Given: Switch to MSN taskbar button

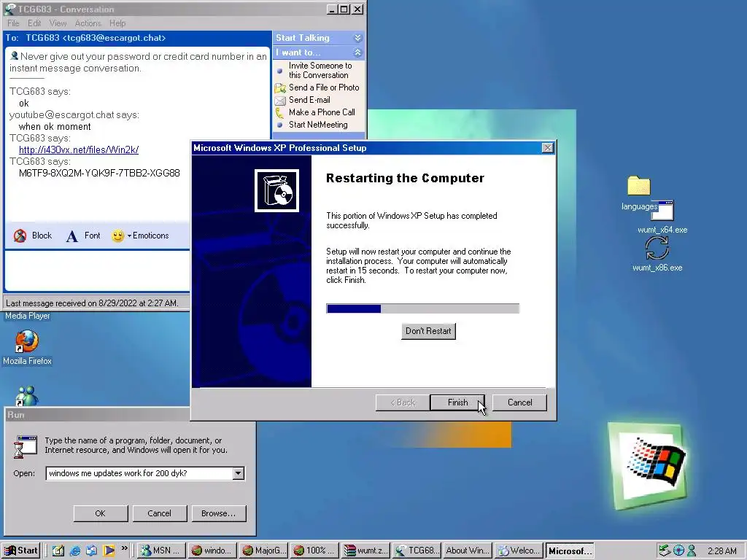Looking at the screenshot, I should pos(161,551).
